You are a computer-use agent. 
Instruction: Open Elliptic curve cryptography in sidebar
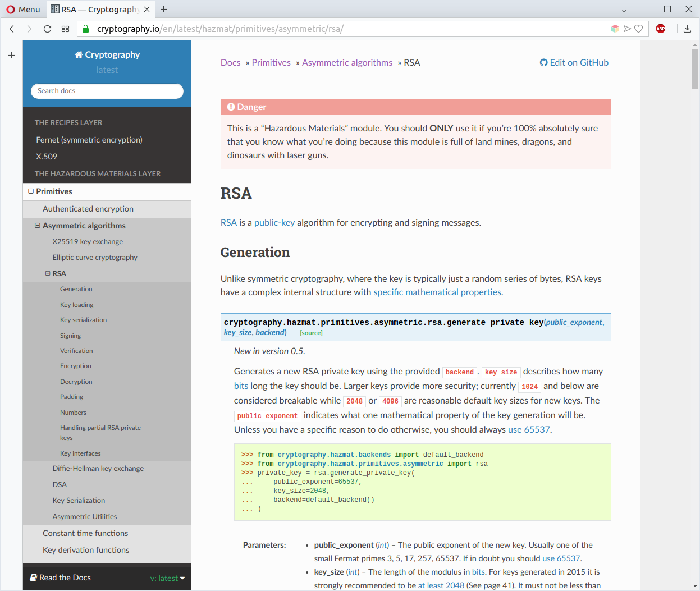[x=95, y=258]
